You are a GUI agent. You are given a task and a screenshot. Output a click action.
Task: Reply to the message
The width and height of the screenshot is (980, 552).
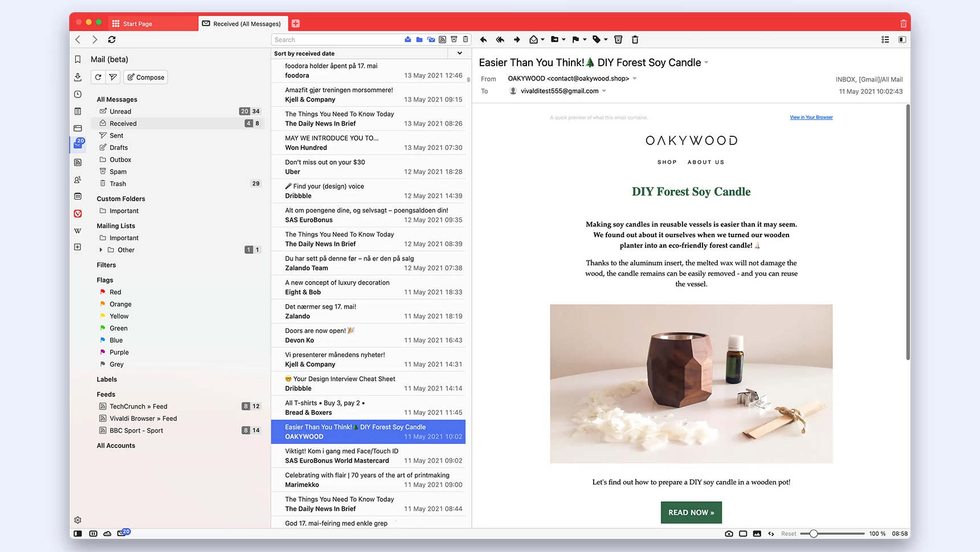tap(483, 39)
